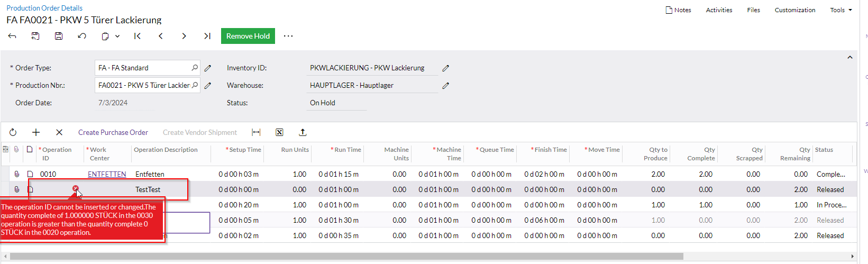
Task: Click the Undo icon in toolbar
Action: tap(82, 36)
